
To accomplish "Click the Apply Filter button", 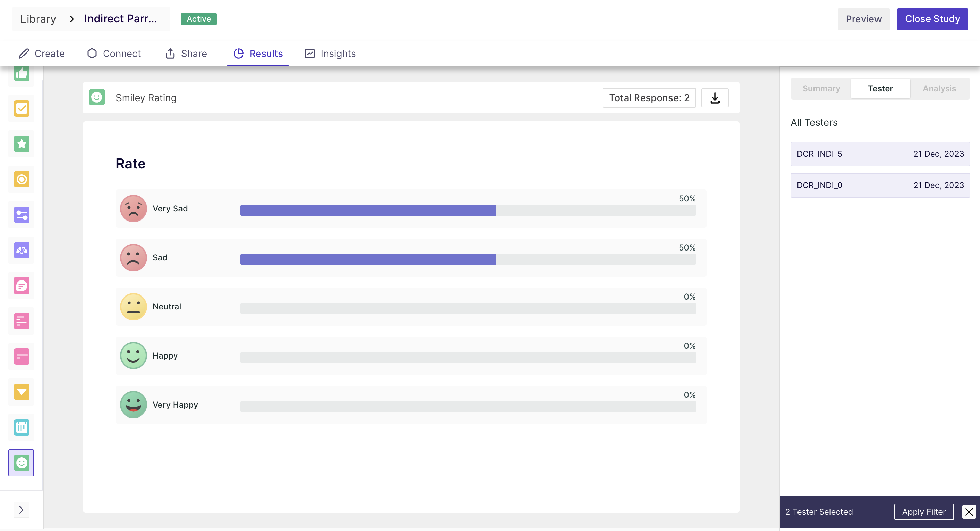I will [924, 512].
